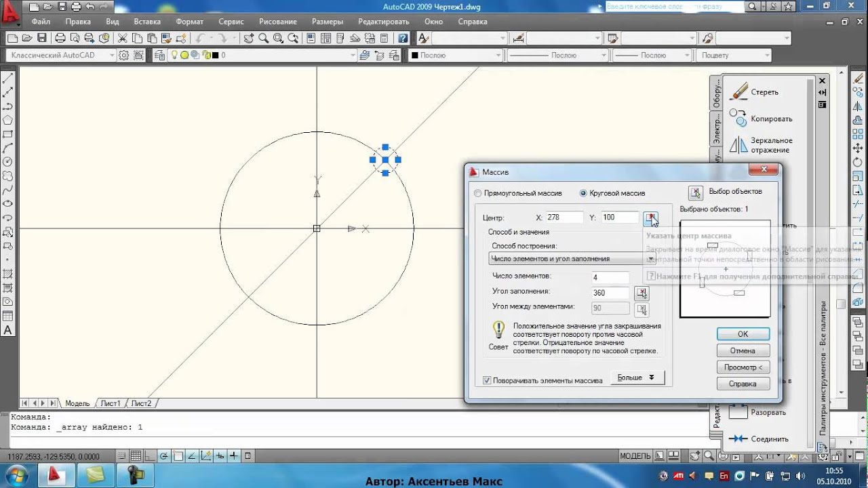This screenshot has width=868, height=488.
Task: Select the Multiline Text tool
Action: coord(8,330)
